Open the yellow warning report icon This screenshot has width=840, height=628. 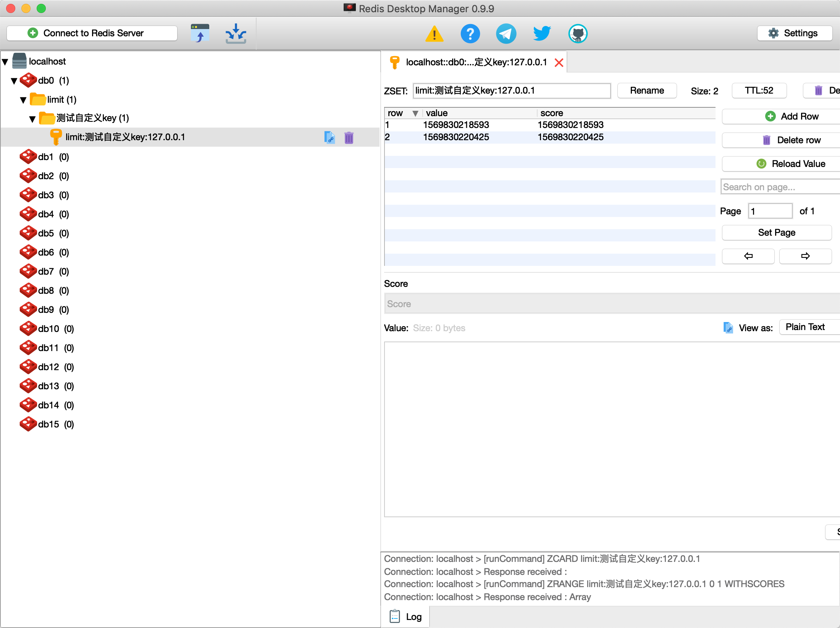click(x=434, y=34)
